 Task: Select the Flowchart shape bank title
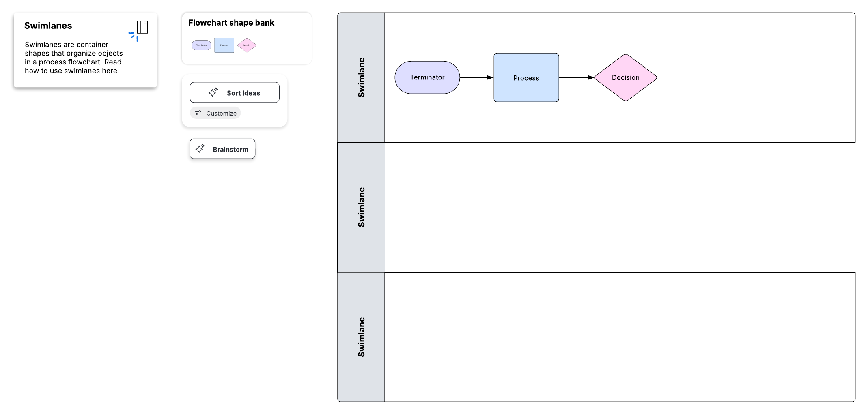231,23
